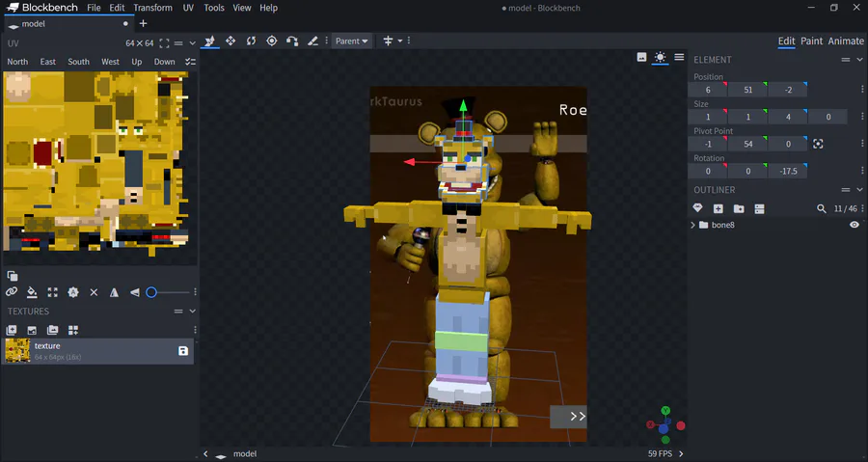This screenshot has height=462, width=868.
Task: Select the West UV face
Action: [110, 62]
